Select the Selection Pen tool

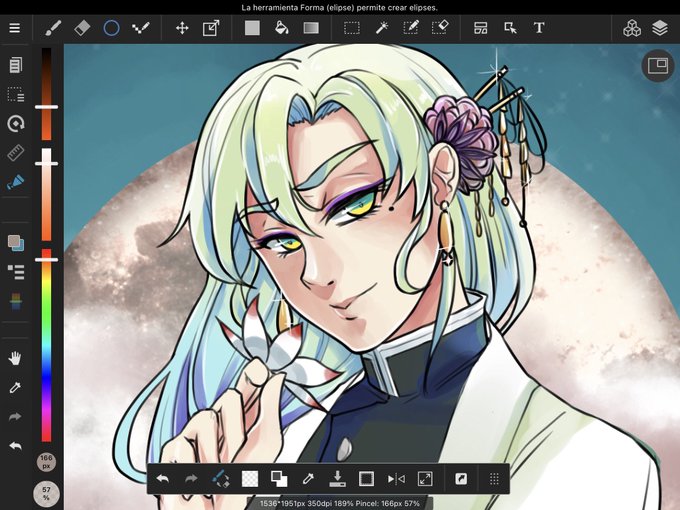click(410, 28)
